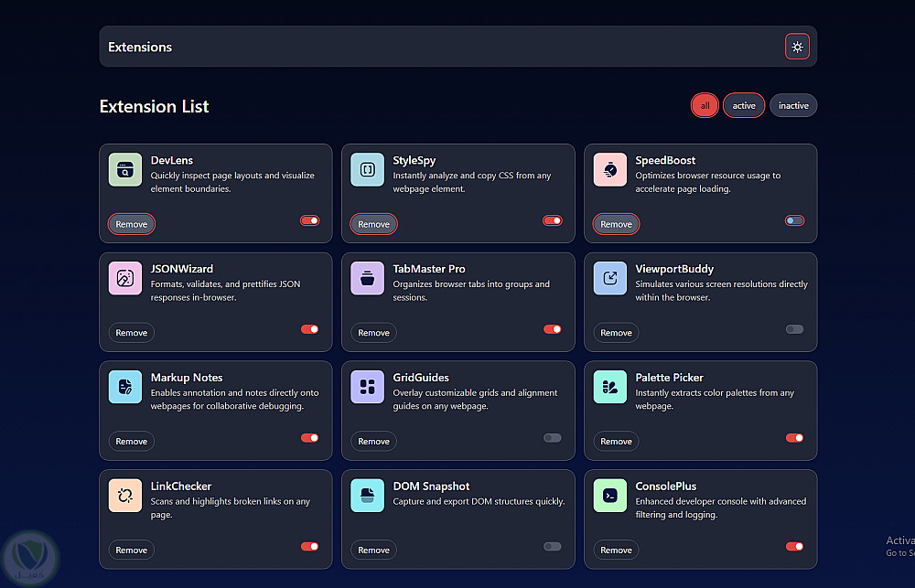Click the "ConsolePlus" card title
The image size is (915, 588).
click(x=666, y=486)
